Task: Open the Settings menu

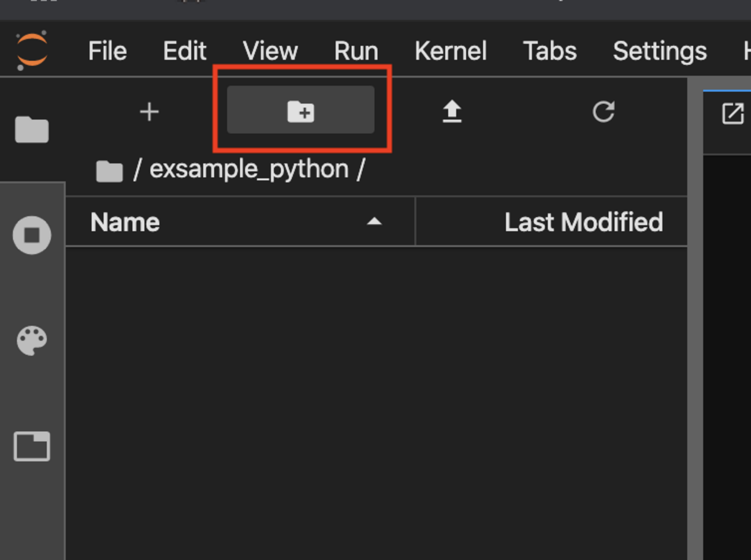Action: tap(659, 51)
